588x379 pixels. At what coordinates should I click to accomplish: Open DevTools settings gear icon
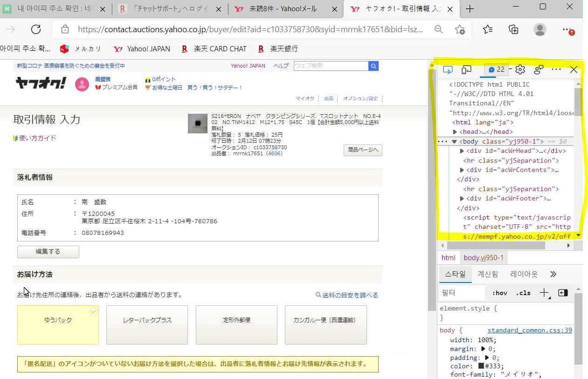[x=520, y=70]
